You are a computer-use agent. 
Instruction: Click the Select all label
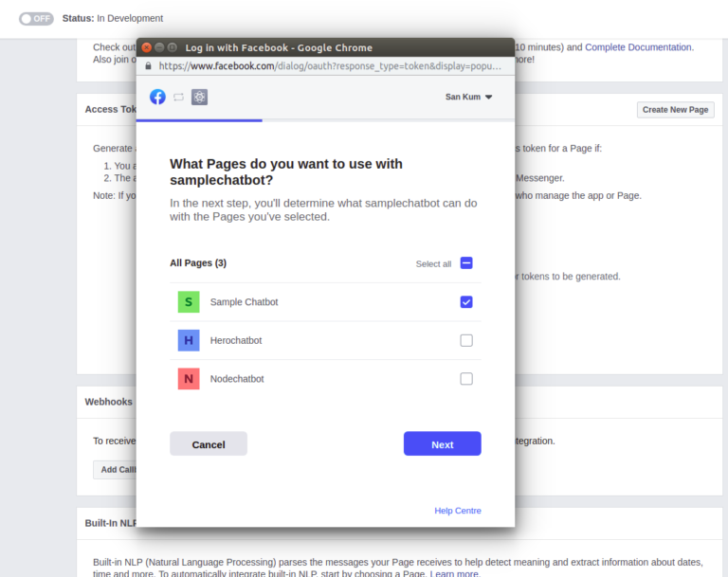coord(433,263)
